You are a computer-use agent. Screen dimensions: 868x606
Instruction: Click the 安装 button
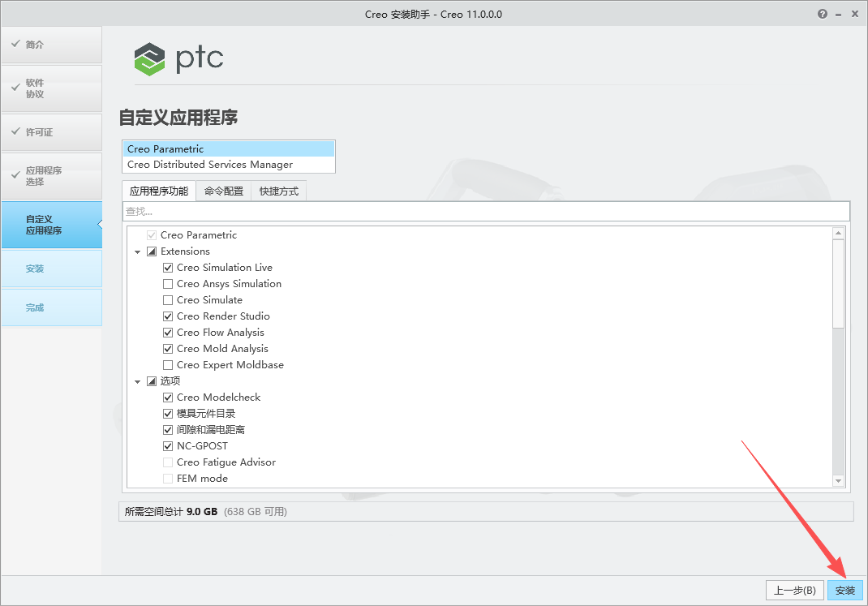click(844, 591)
